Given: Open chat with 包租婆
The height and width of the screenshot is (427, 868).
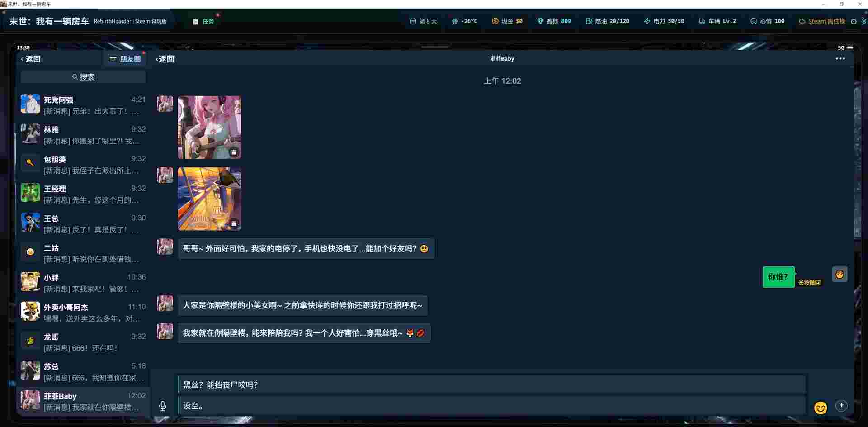Looking at the screenshot, I should (x=83, y=164).
